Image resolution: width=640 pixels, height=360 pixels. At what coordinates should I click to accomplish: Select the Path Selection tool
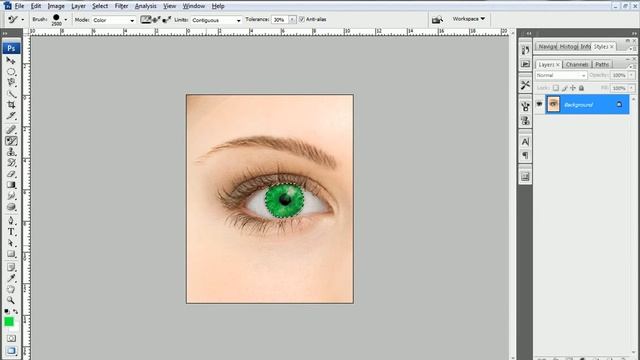[11, 243]
